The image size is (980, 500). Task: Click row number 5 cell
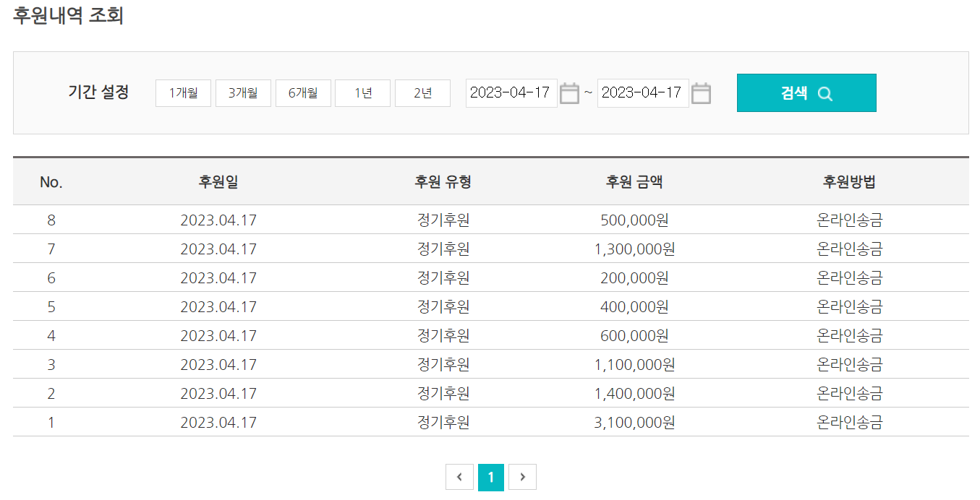tap(51, 307)
